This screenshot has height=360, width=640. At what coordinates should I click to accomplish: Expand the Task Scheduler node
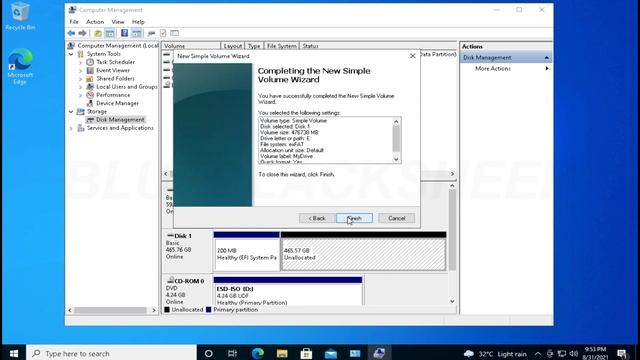tap(80, 62)
